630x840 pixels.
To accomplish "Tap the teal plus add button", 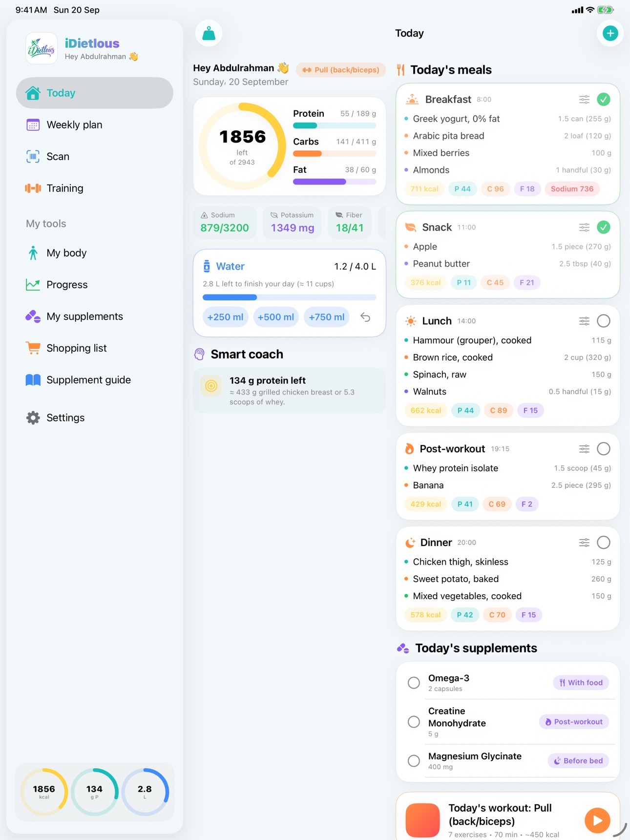I will coord(610,33).
